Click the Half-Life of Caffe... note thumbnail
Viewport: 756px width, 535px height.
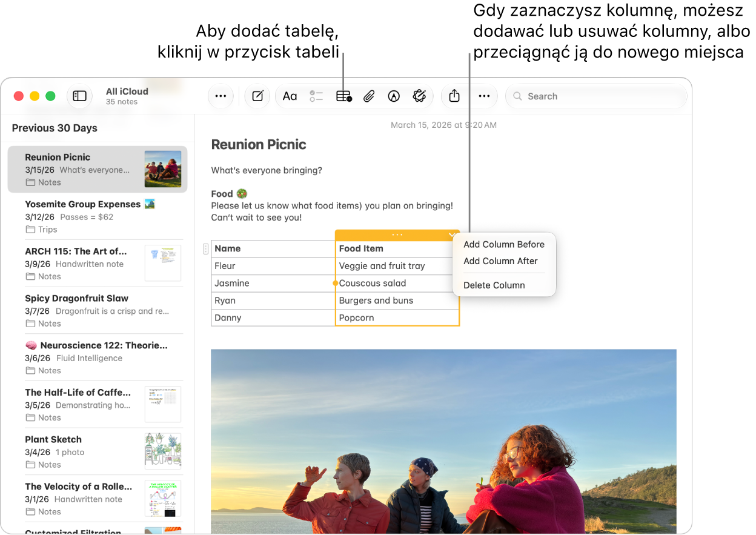click(163, 405)
